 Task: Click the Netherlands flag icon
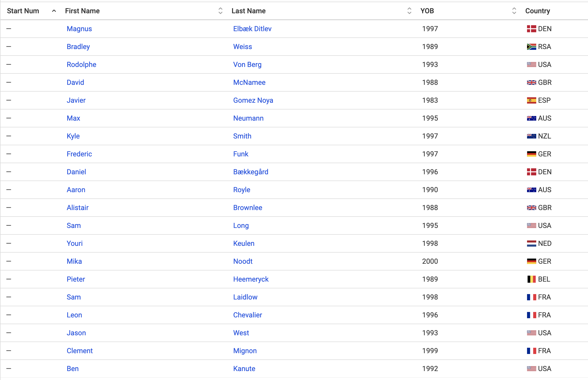tap(531, 243)
